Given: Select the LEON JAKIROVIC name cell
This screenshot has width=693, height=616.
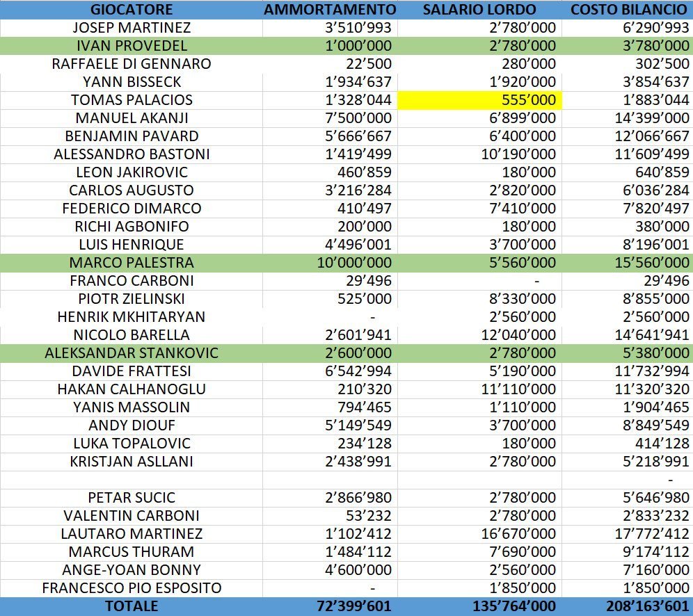Looking at the screenshot, I should (132, 172).
